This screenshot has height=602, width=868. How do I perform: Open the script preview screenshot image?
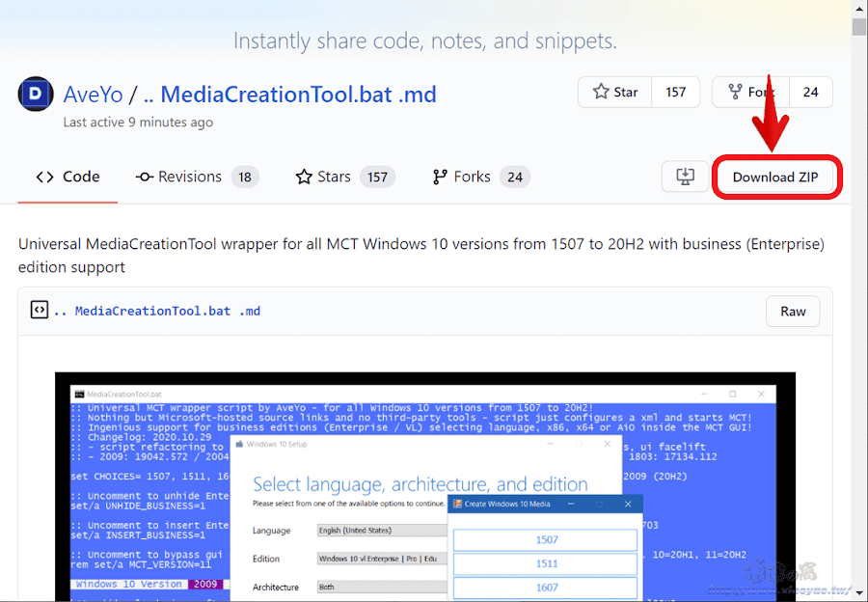(x=425, y=486)
